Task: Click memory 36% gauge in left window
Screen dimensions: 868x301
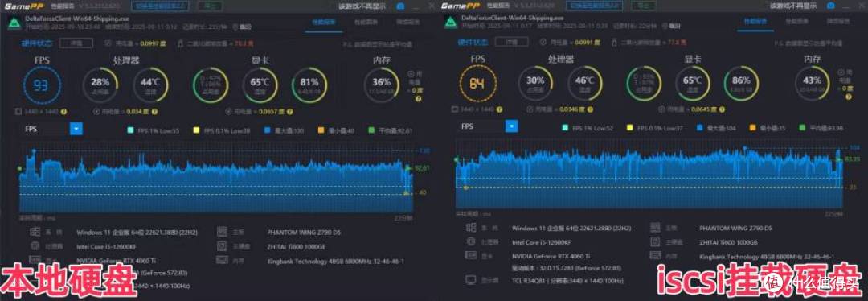Action: 381,85
